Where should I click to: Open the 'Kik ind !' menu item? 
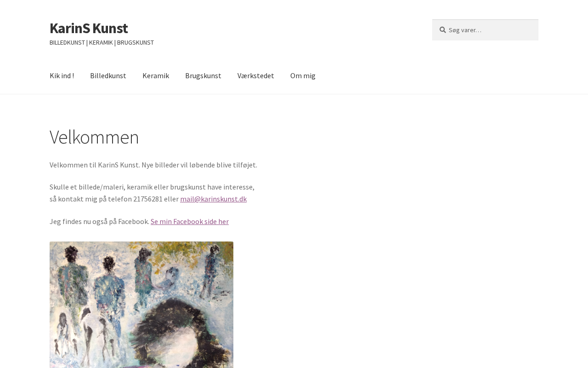click(x=62, y=75)
